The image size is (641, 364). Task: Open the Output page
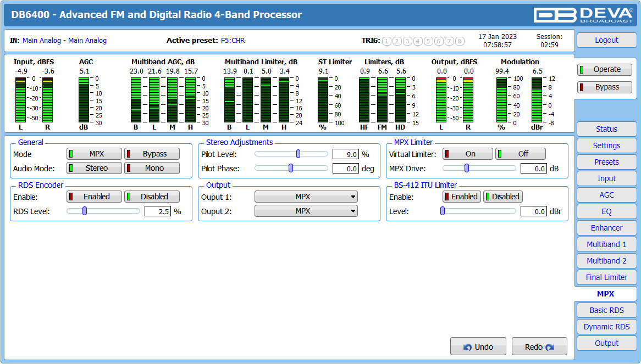coord(607,343)
